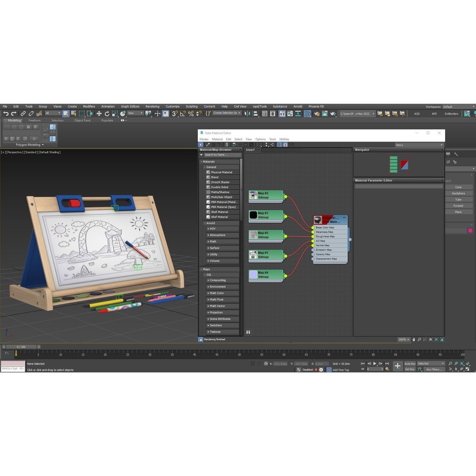
Task: Click the Key Filters button
Action: (434, 369)
